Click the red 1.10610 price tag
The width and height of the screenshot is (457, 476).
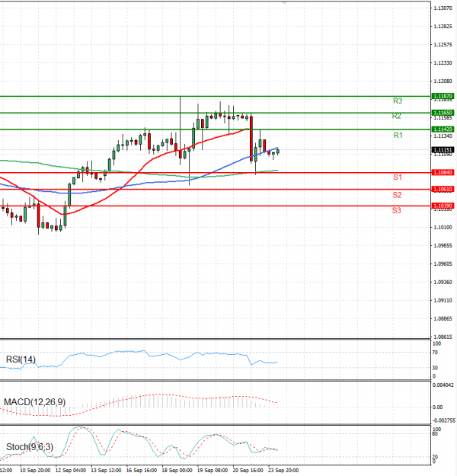(443, 189)
